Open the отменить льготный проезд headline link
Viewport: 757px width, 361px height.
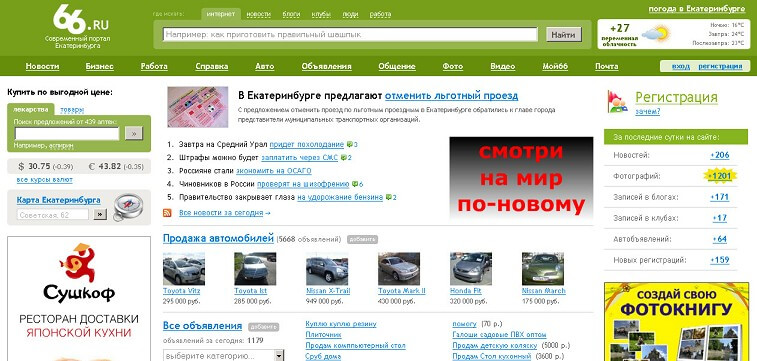pyautogui.click(x=451, y=96)
